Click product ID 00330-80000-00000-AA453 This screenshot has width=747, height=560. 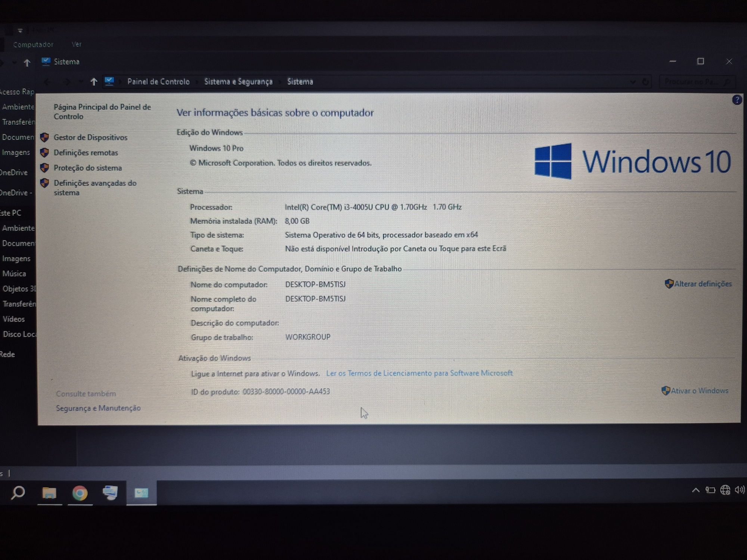(286, 392)
